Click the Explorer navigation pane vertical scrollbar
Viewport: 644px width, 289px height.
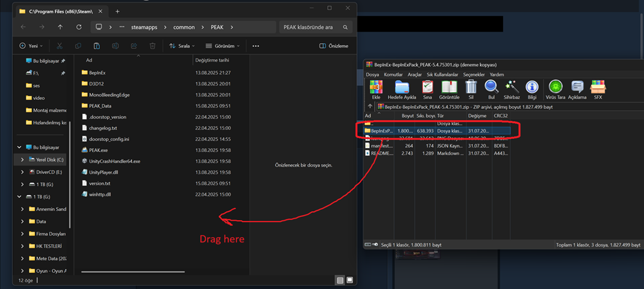[x=70, y=175]
